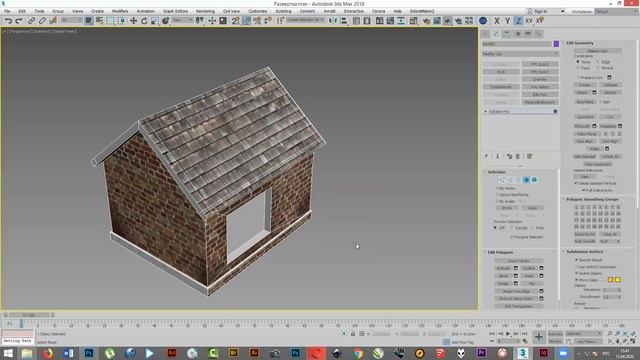Click the time slider handle
640x360 pixels.
coord(29,315)
